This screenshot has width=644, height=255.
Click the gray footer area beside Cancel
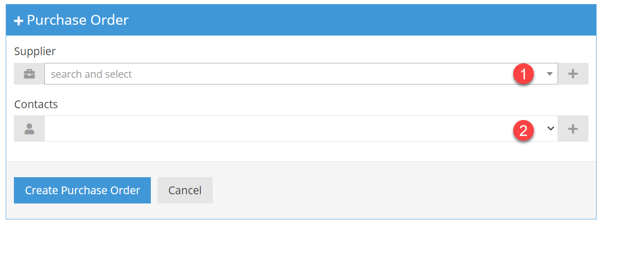point(402,191)
